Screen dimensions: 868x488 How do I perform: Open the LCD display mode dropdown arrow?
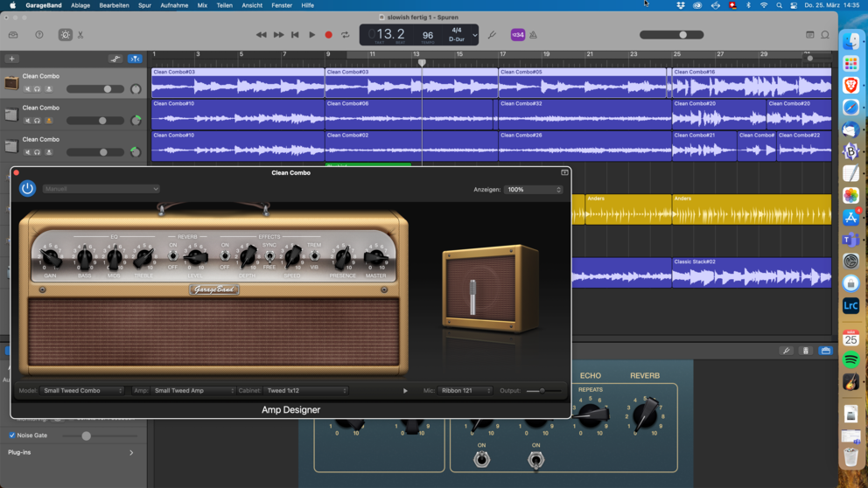[x=474, y=35]
